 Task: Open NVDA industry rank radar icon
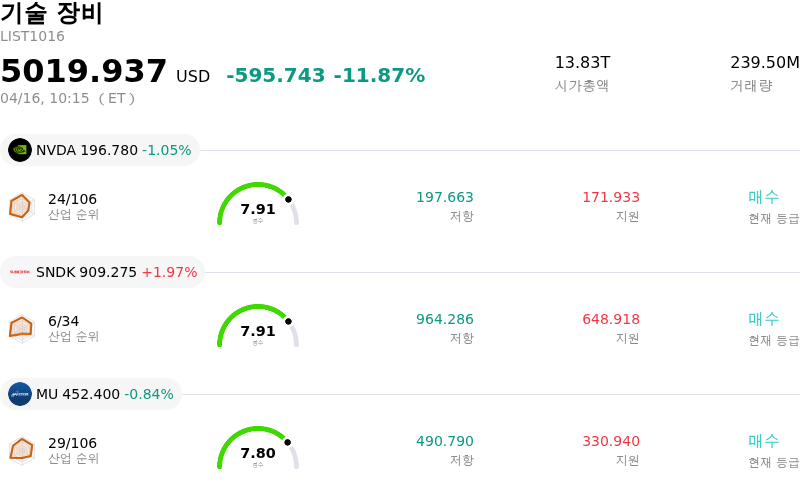click(x=21, y=207)
